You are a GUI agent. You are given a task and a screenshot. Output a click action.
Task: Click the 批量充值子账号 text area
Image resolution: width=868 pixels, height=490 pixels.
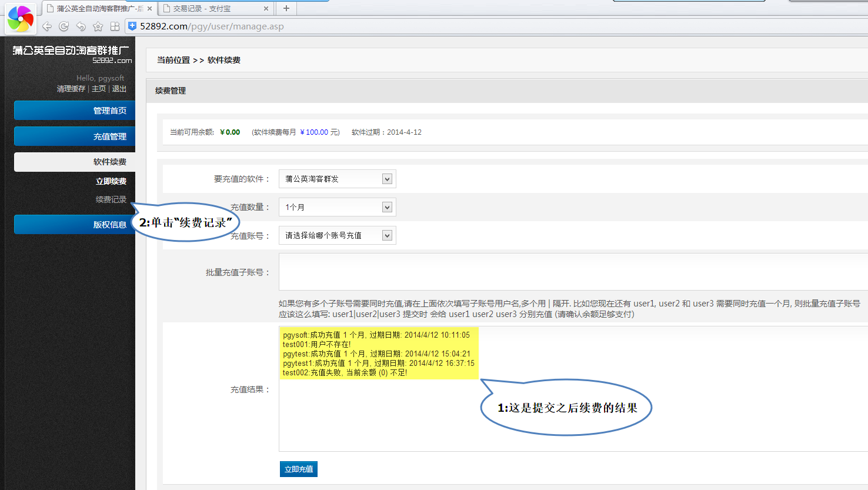point(573,272)
